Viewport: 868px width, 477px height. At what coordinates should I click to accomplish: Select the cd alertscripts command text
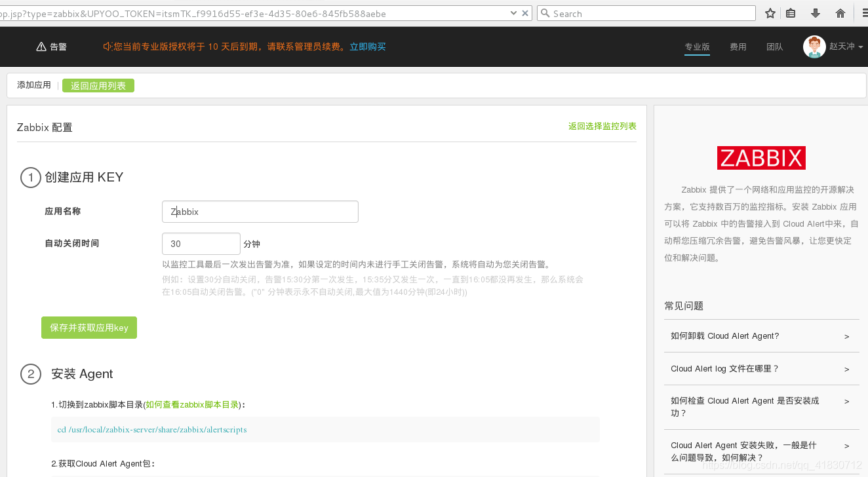[x=152, y=430]
